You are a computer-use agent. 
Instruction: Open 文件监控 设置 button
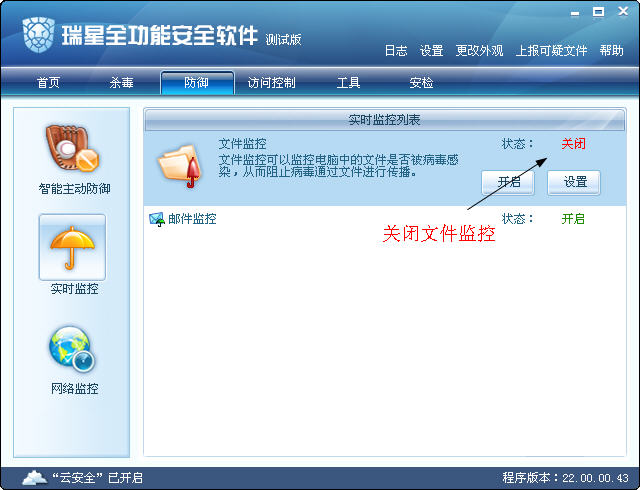(x=574, y=183)
